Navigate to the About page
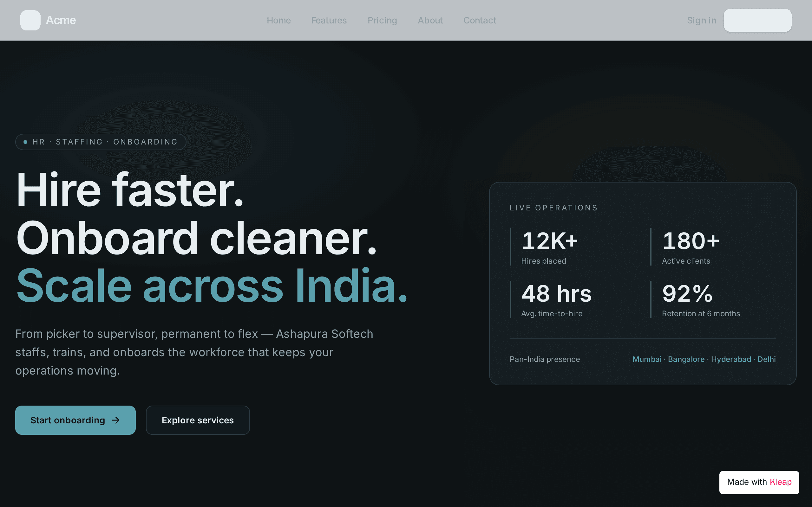Screen dimensions: 812x507 (430, 21)
